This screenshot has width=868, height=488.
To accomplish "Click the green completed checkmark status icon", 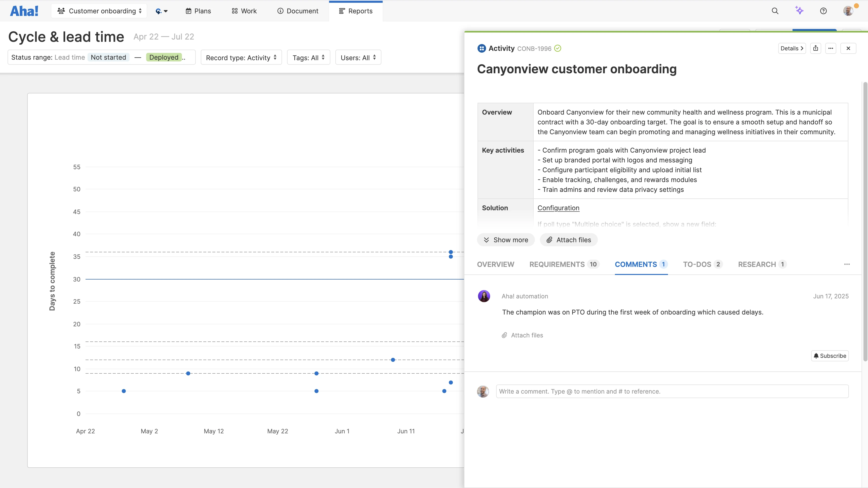I will (558, 48).
